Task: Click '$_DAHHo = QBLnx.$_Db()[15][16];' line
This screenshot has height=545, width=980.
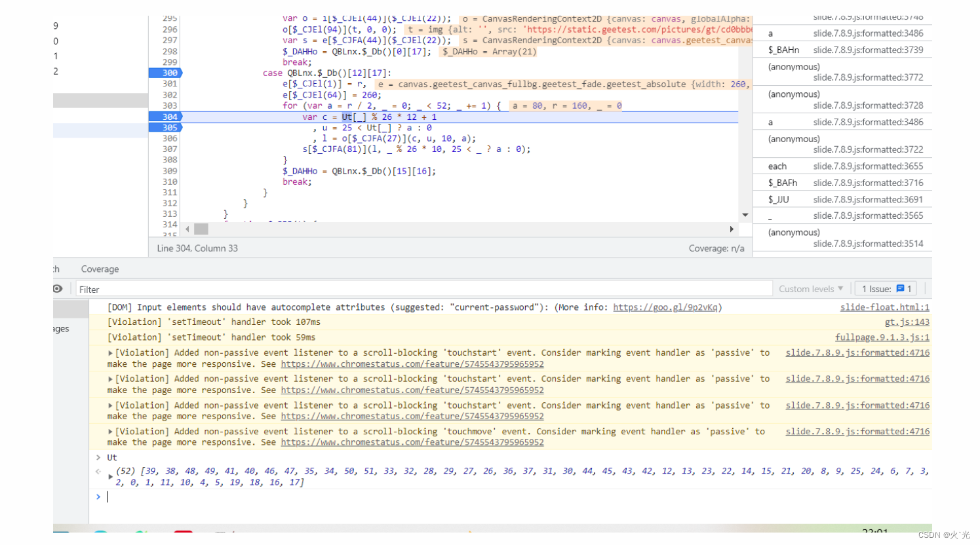Action: pos(359,171)
